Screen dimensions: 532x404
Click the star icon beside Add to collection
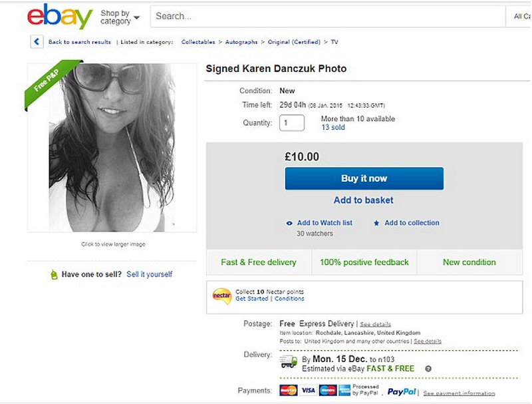point(376,223)
